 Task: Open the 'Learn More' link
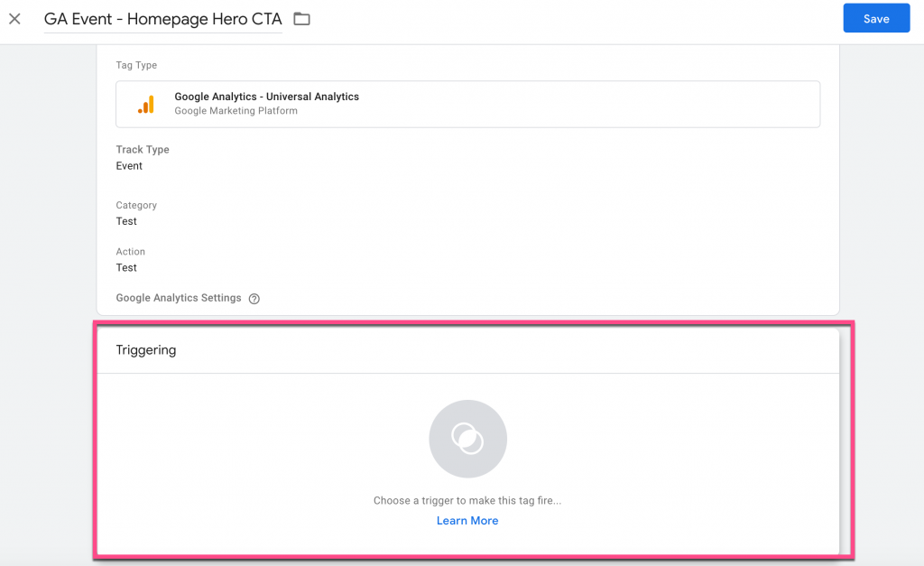[467, 521]
